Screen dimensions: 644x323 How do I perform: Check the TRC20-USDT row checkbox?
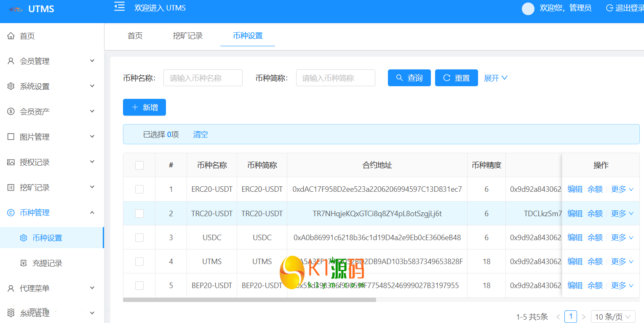(139, 214)
